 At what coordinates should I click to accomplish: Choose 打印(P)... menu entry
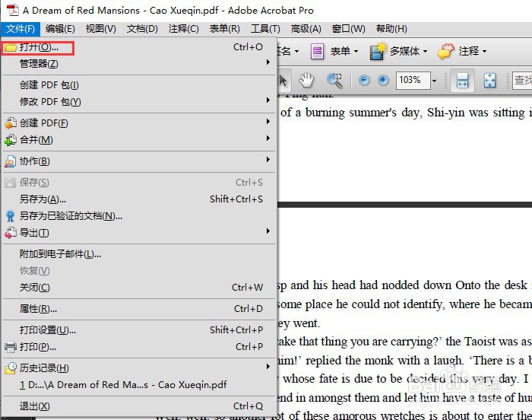pos(138,347)
